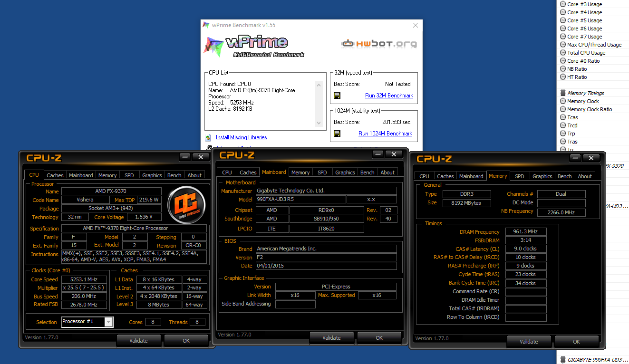Open Bench tab in the Memory CPU-Z window
The width and height of the screenshot is (629, 364).
point(565,176)
